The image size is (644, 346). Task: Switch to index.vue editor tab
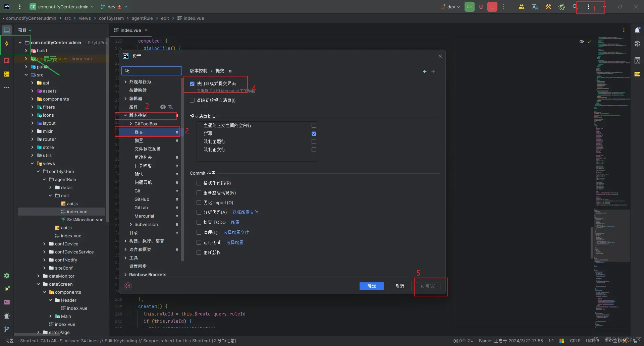coord(130,30)
